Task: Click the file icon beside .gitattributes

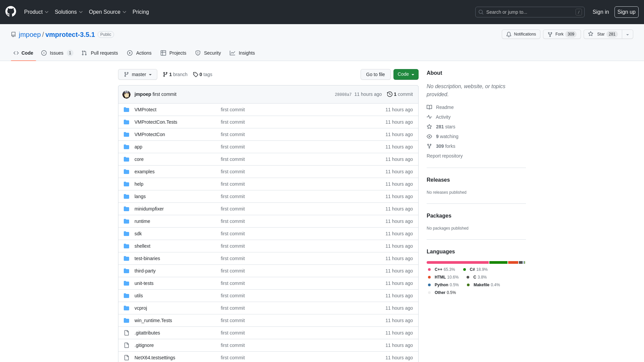Action: (x=126, y=333)
